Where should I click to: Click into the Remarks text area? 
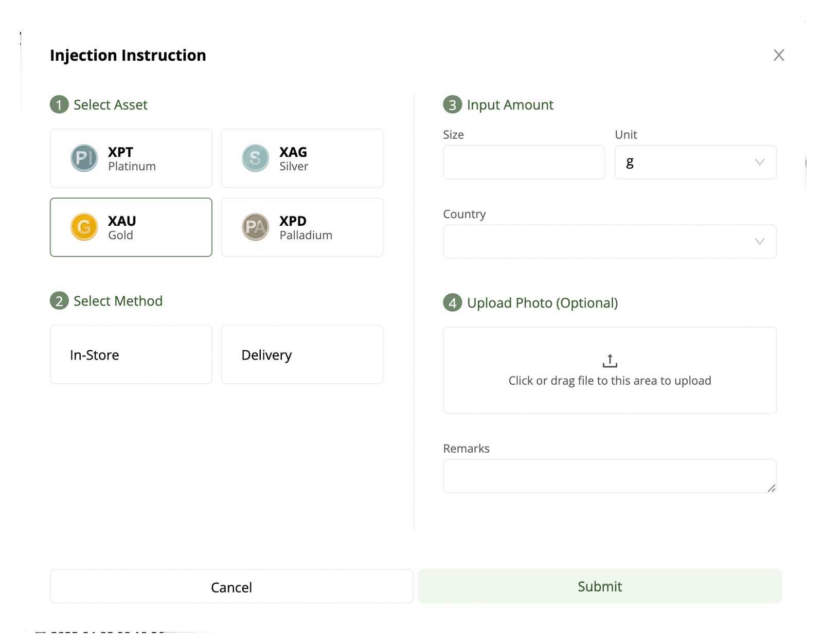pyautogui.click(x=610, y=476)
